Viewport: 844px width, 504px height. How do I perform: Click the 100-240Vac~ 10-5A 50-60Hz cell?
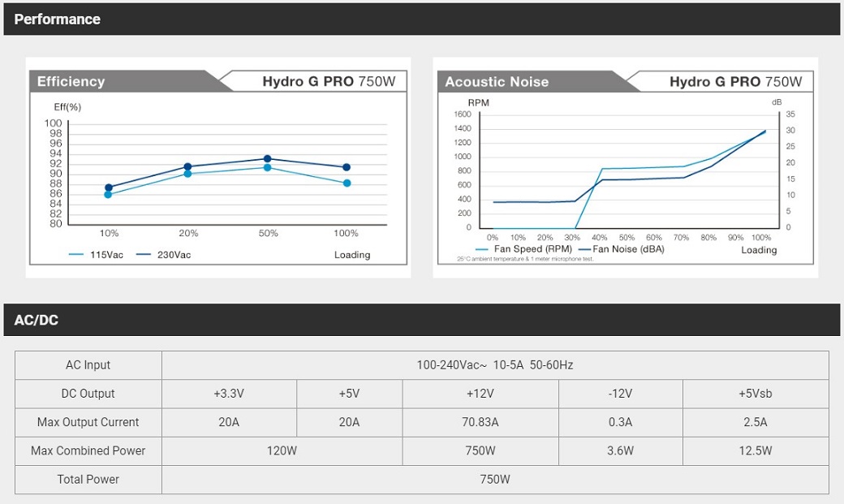coord(495,365)
